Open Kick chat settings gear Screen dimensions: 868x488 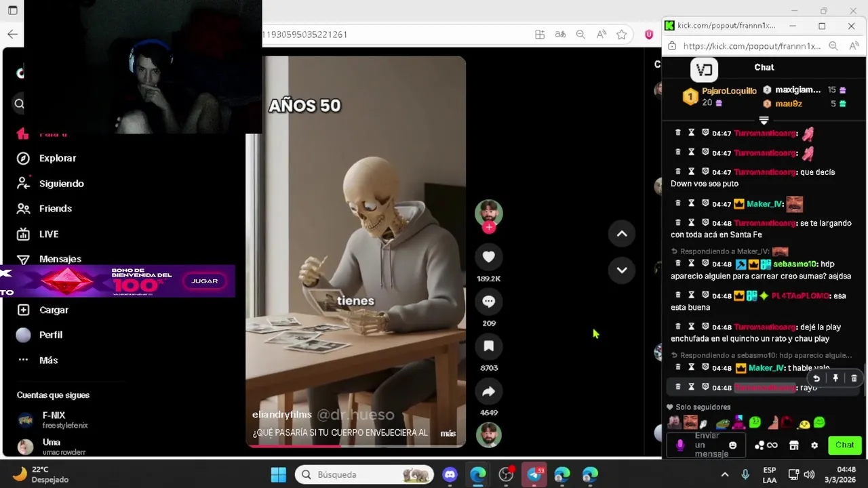(x=814, y=445)
